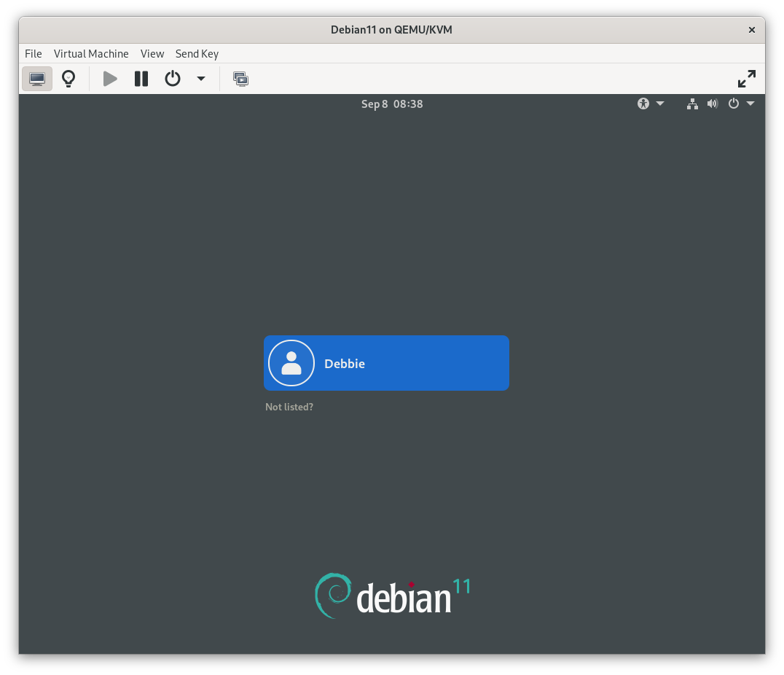Open the virtual machine snapshots manager

(240, 79)
